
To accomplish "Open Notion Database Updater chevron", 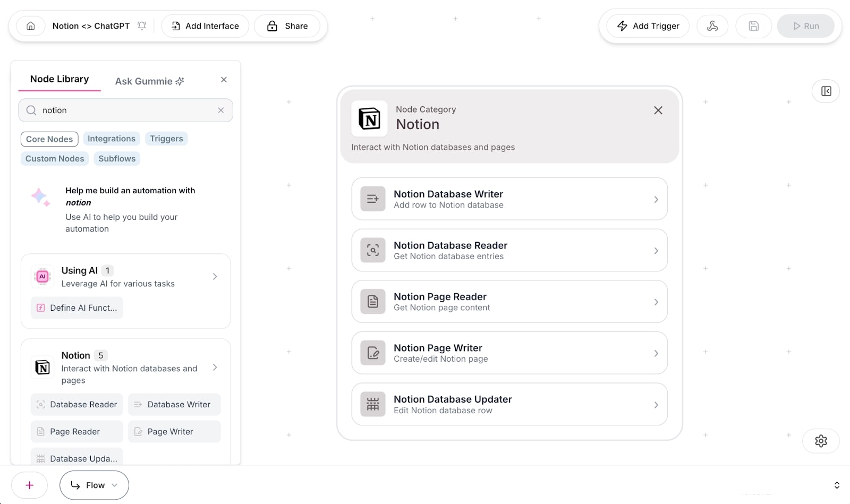I will tap(656, 405).
